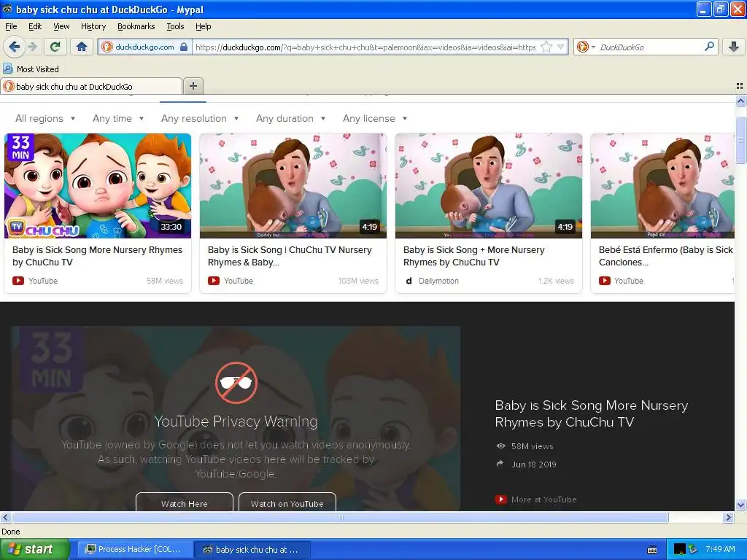Click the vertical scrollbar up arrow

tap(740, 101)
